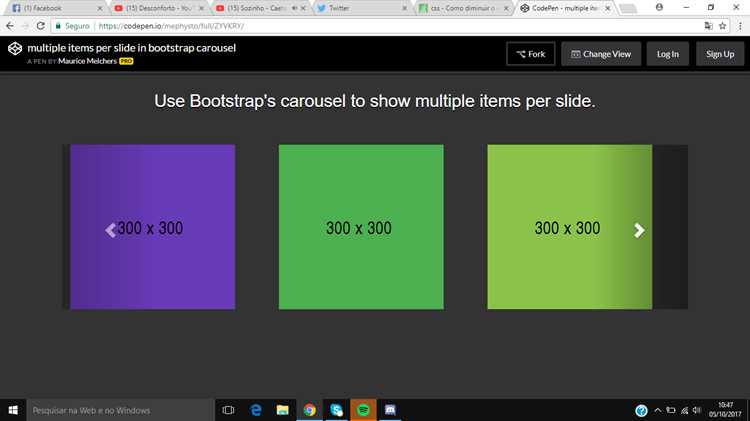Open Discord from the taskbar
The image size is (750, 421).
click(x=390, y=410)
